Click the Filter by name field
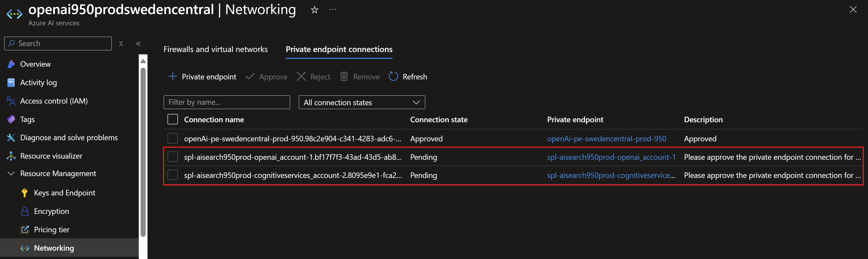 coord(227,102)
